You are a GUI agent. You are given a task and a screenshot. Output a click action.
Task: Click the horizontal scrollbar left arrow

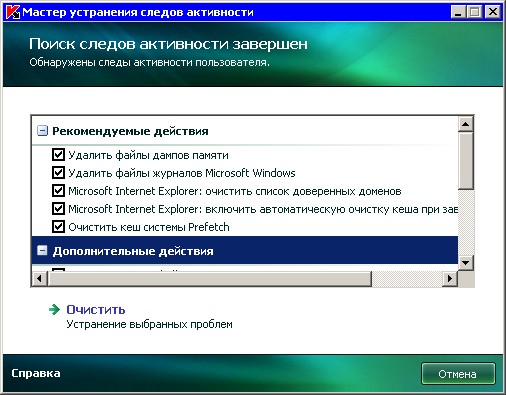40,278
